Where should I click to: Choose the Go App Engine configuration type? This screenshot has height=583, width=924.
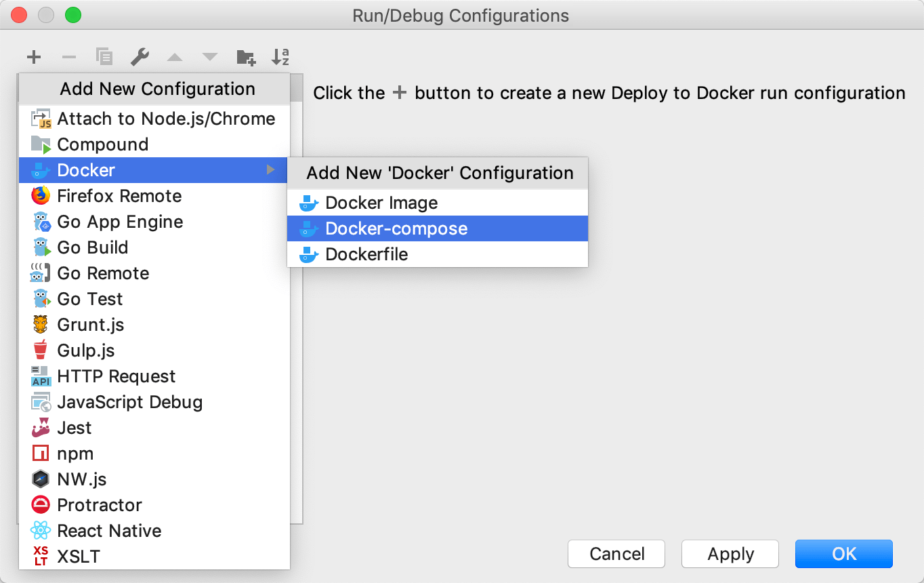[119, 222]
